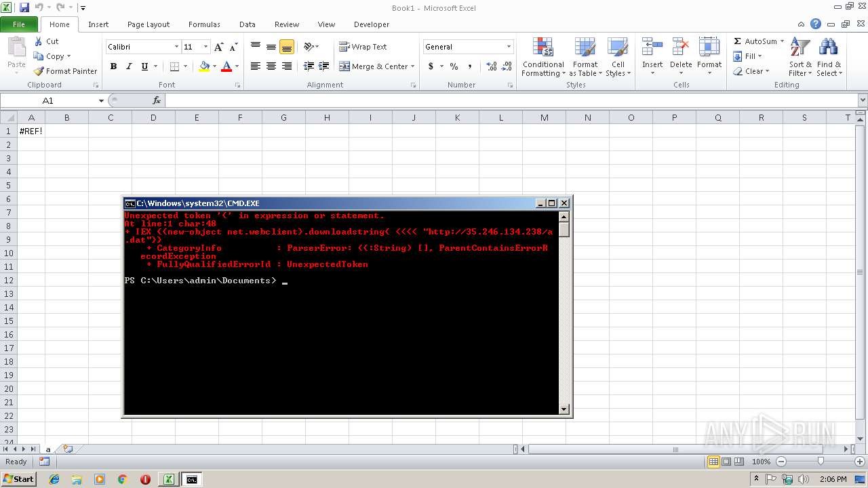Viewport: 868px width, 488px height.
Task: Switch to Page Layout view in status bar
Action: (726, 462)
